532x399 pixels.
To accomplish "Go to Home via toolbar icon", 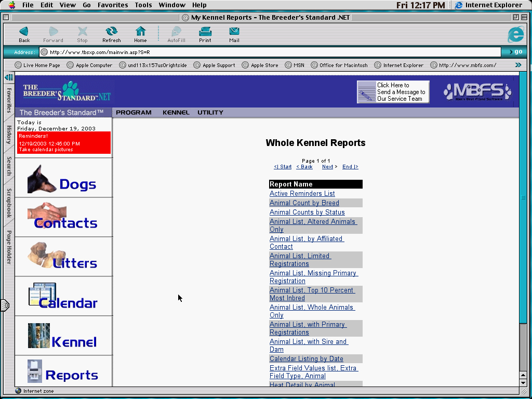I will tap(140, 32).
